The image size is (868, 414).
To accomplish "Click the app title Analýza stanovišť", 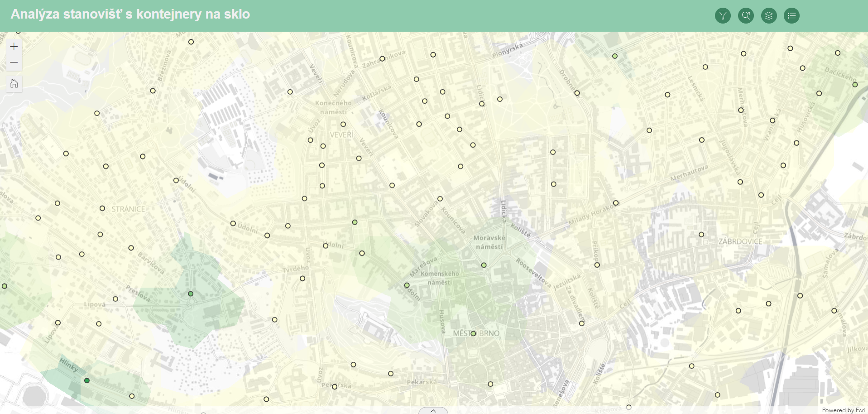I will tap(130, 14).
